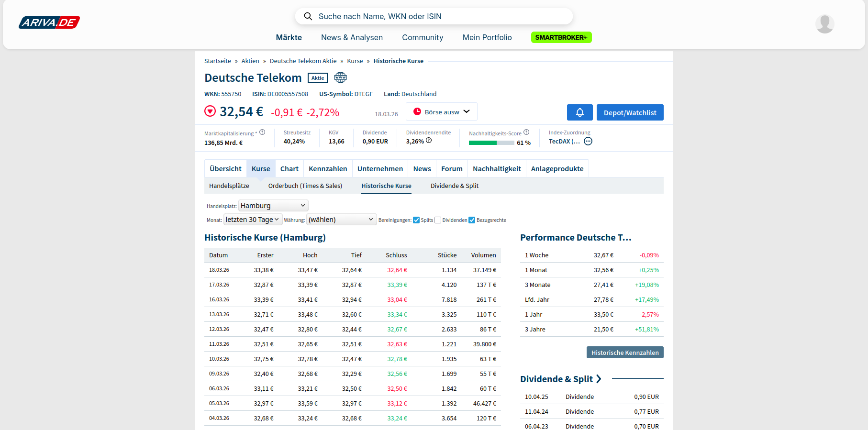Open the user profile avatar

[824, 24]
